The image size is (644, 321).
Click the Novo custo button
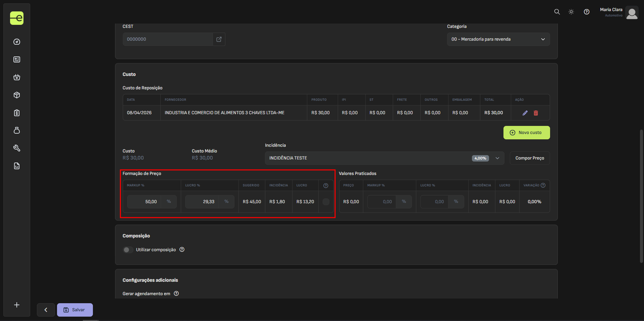point(526,133)
